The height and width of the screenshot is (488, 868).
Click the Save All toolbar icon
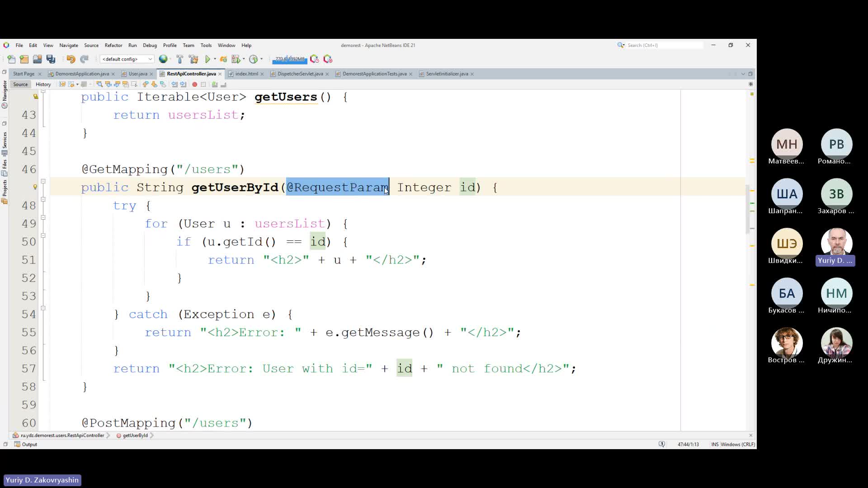click(51, 59)
